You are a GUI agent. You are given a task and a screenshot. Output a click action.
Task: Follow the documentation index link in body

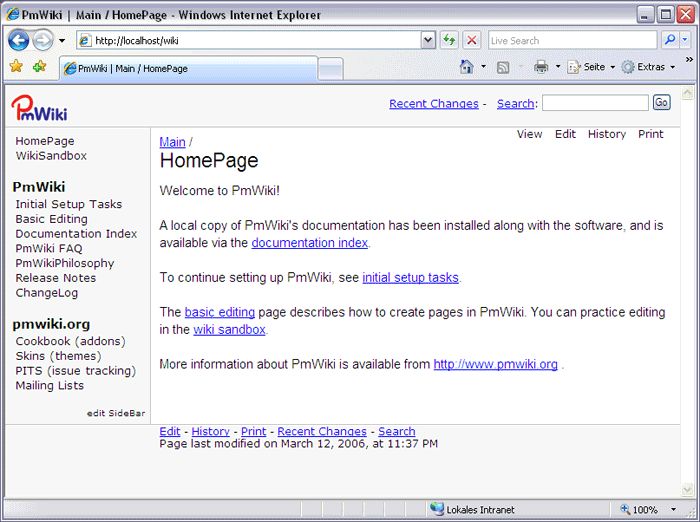point(310,243)
